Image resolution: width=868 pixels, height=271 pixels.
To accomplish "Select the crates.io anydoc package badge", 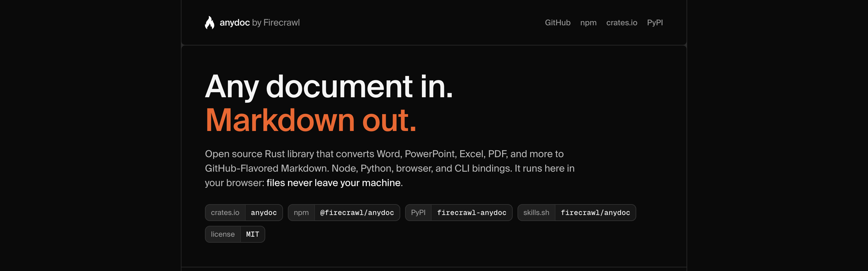I will coord(244,212).
